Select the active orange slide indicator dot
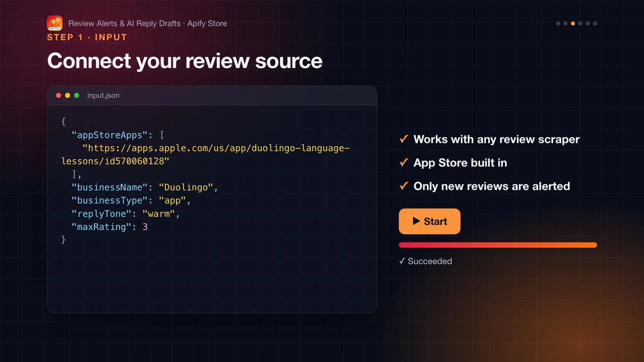Image resolution: width=644 pixels, height=362 pixels. coord(573,23)
